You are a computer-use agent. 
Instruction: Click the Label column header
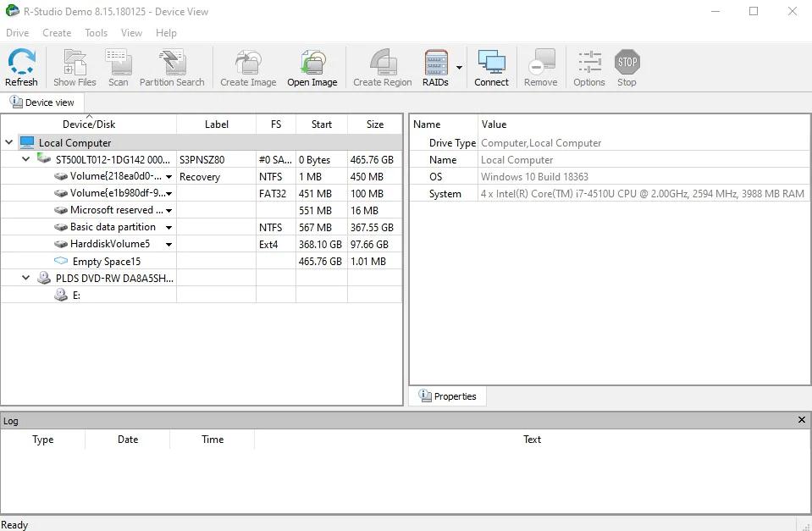click(x=217, y=124)
